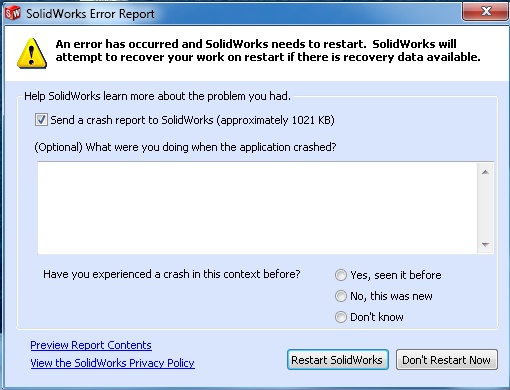Click the Restart SolidWorks button
Viewport: 510px width, 390px height.
coord(338,360)
